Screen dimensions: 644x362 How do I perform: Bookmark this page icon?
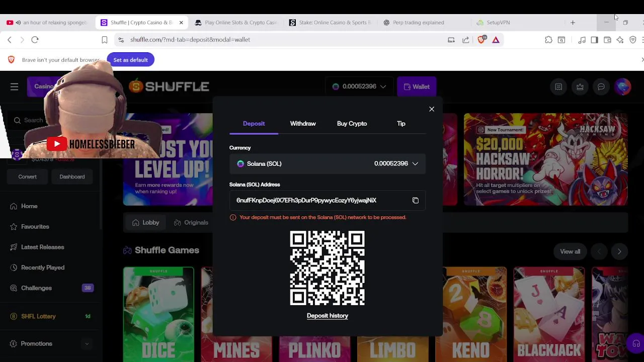pos(105,40)
